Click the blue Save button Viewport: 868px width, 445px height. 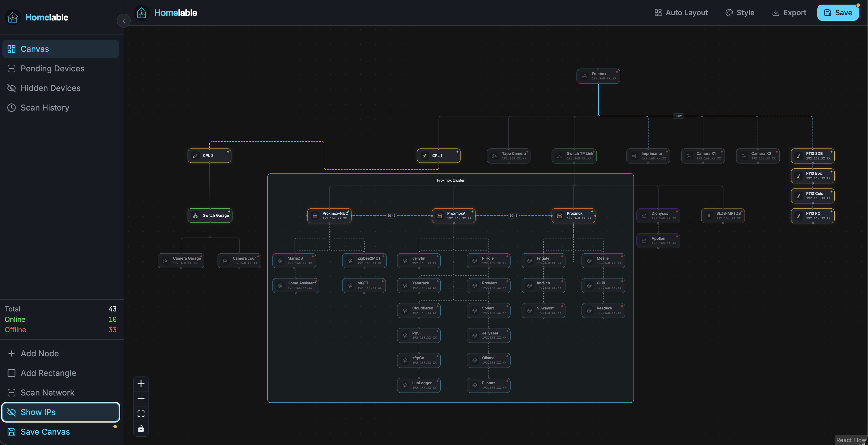click(x=838, y=13)
